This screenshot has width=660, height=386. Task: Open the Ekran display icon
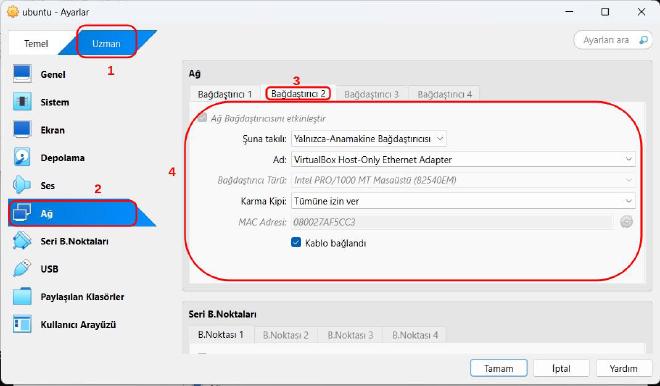(22, 130)
